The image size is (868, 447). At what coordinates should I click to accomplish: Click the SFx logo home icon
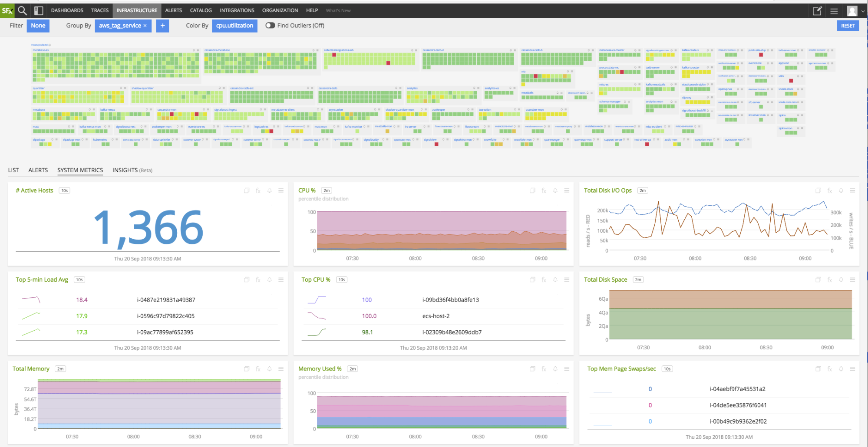[7, 10]
